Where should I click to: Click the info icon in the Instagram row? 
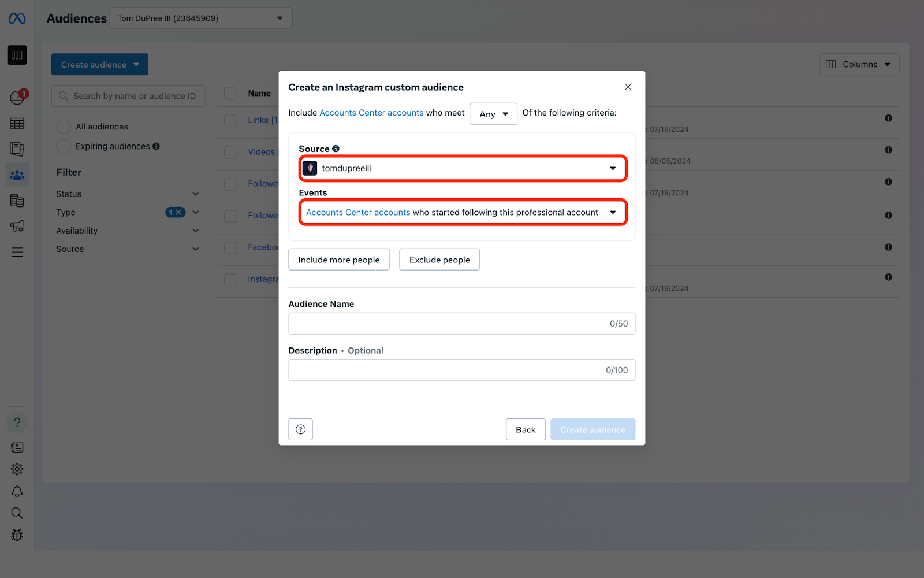click(x=888, y=277)
